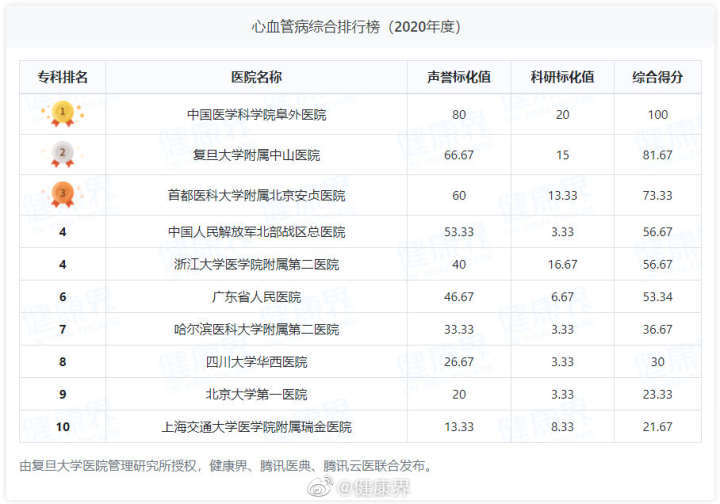Click research value 15 for 中山医院

(x=562, y=155)
